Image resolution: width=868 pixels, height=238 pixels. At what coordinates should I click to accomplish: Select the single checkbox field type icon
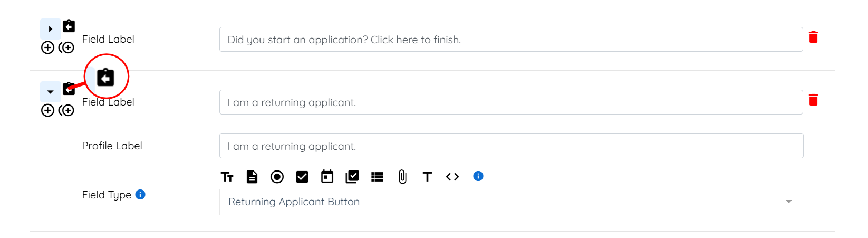(302, 177)
